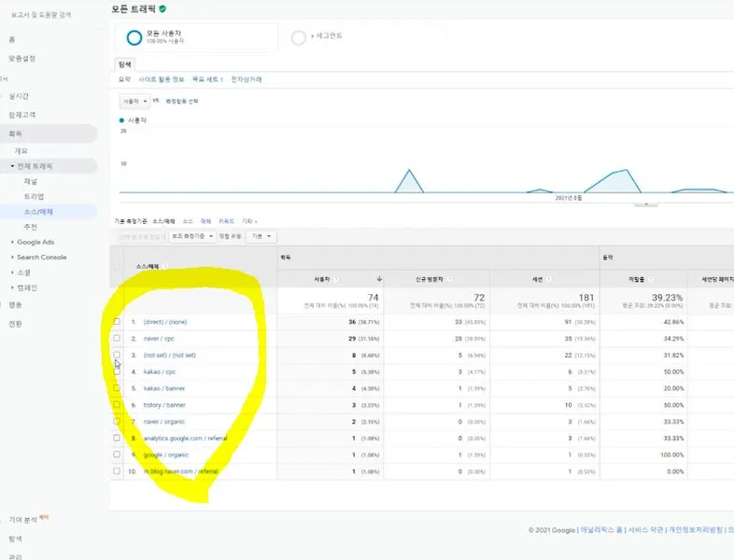Click +세그먼트 to add a segment
The image size is (734, 560).
(x=327, y=35)
